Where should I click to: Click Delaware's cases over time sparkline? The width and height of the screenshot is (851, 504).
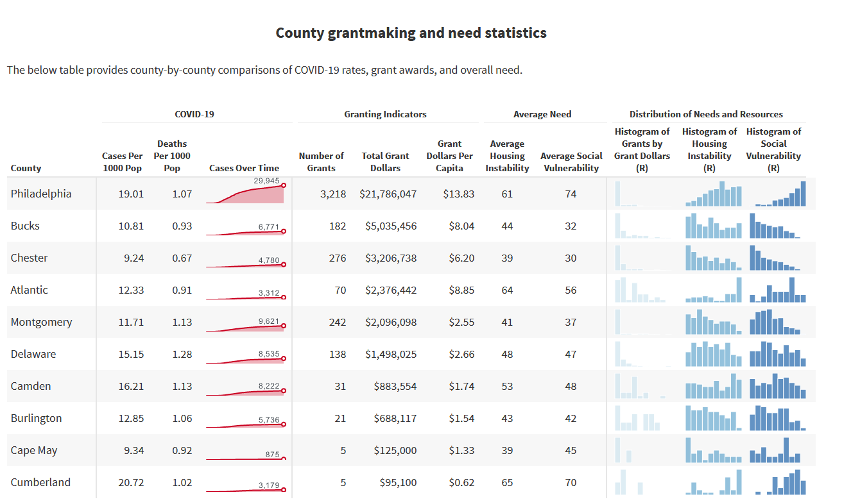pyautogui.click(x=246, y=357)
